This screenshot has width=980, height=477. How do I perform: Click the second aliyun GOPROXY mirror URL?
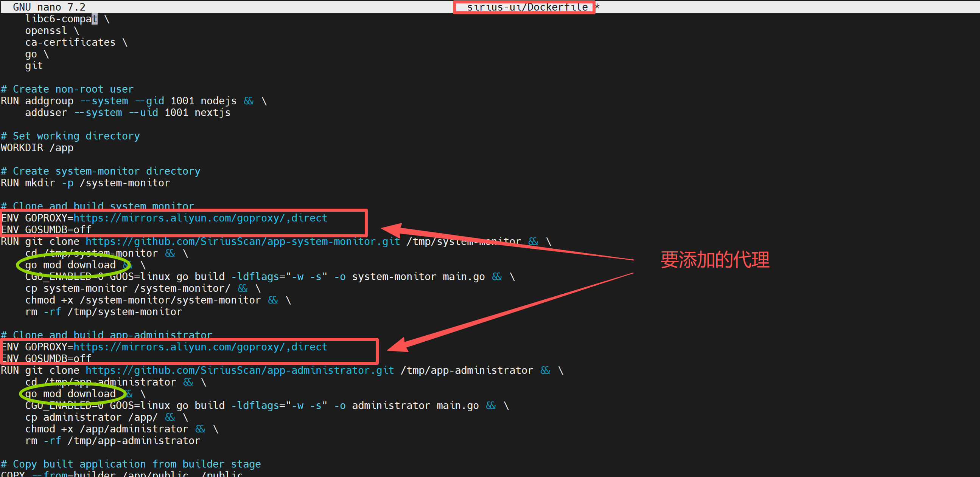click(x=200, y=347)
